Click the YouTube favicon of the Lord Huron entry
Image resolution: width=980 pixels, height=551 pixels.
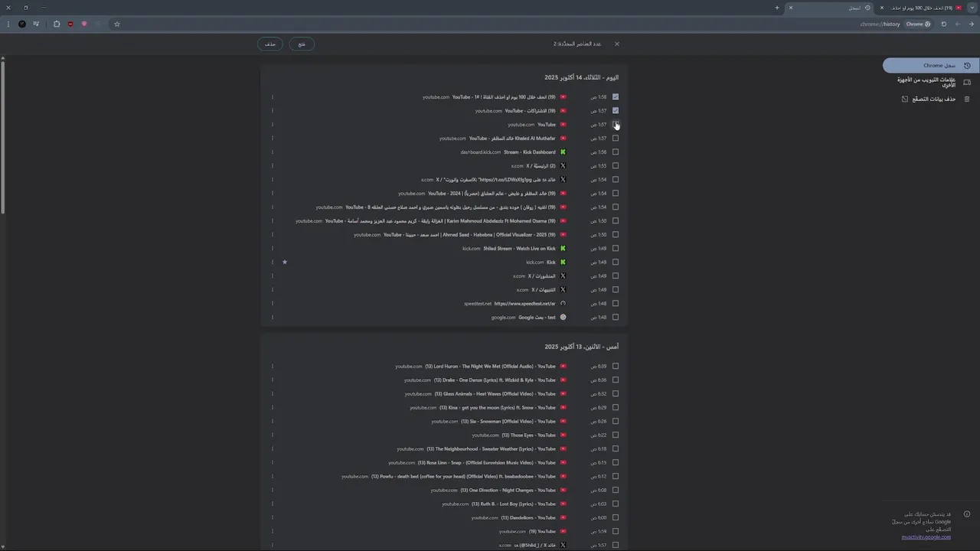563,367
